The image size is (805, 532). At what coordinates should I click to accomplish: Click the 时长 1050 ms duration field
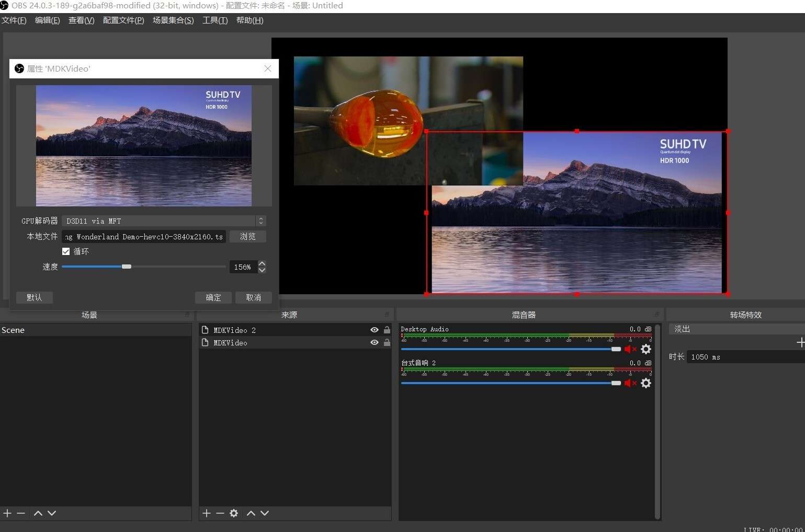(x=746, y=357)
